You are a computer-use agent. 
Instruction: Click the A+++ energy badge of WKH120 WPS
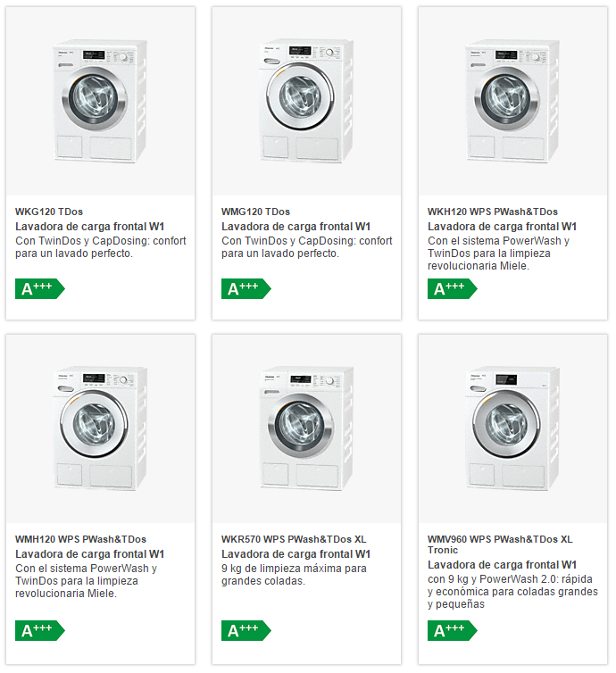[x=452, y=289]
